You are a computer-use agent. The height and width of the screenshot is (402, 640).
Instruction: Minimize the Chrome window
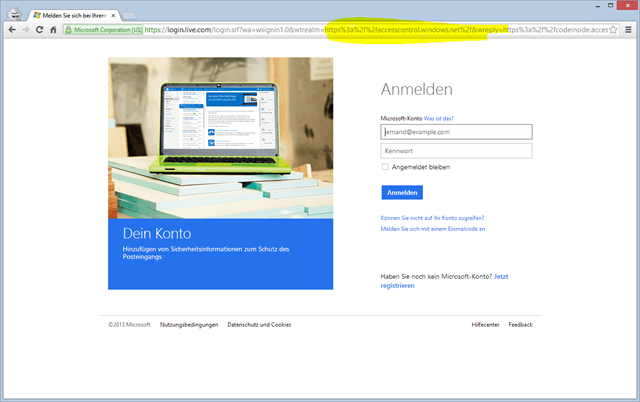coord(598,6)
